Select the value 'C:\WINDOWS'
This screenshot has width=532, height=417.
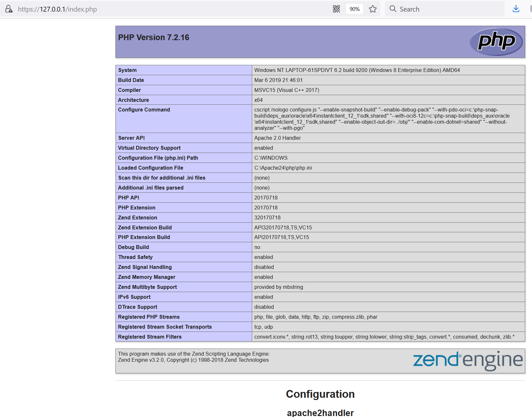pyautogui.click(x=271, y=158)
